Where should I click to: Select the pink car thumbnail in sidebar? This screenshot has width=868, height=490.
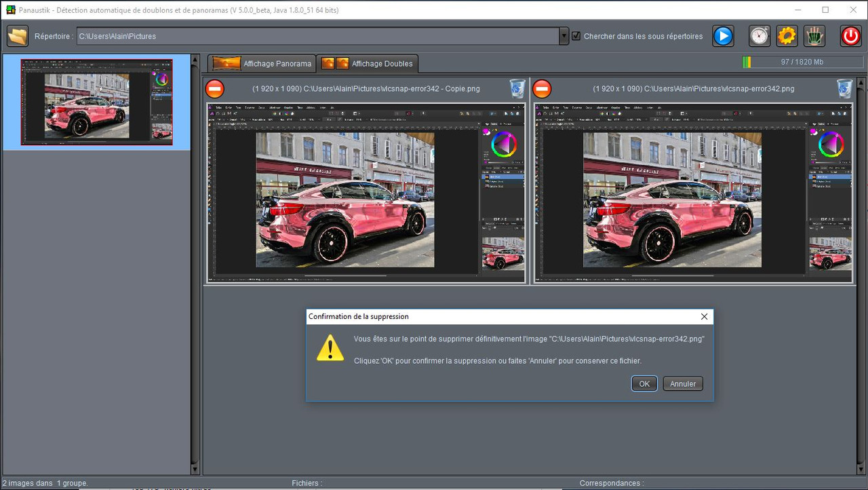coord(97,102)
